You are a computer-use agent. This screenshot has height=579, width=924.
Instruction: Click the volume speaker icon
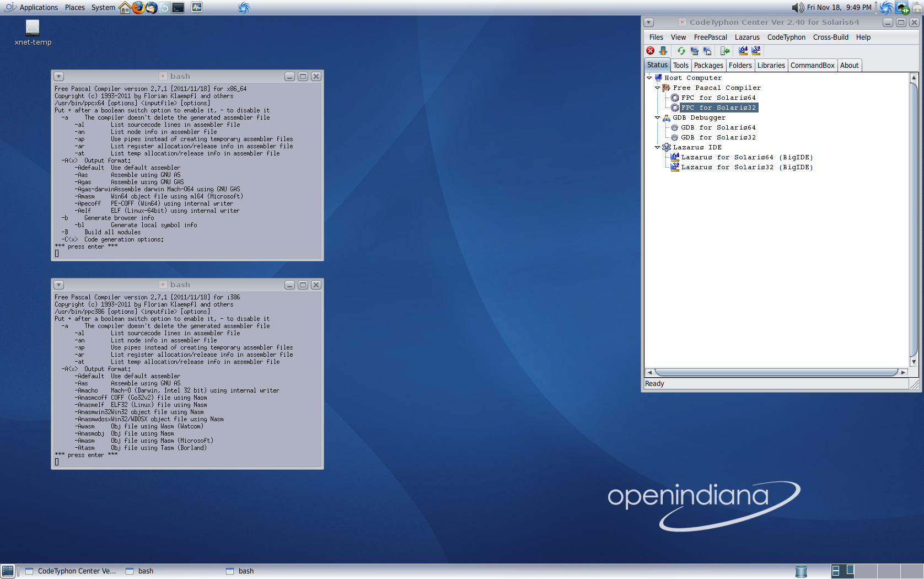point(798,7)
